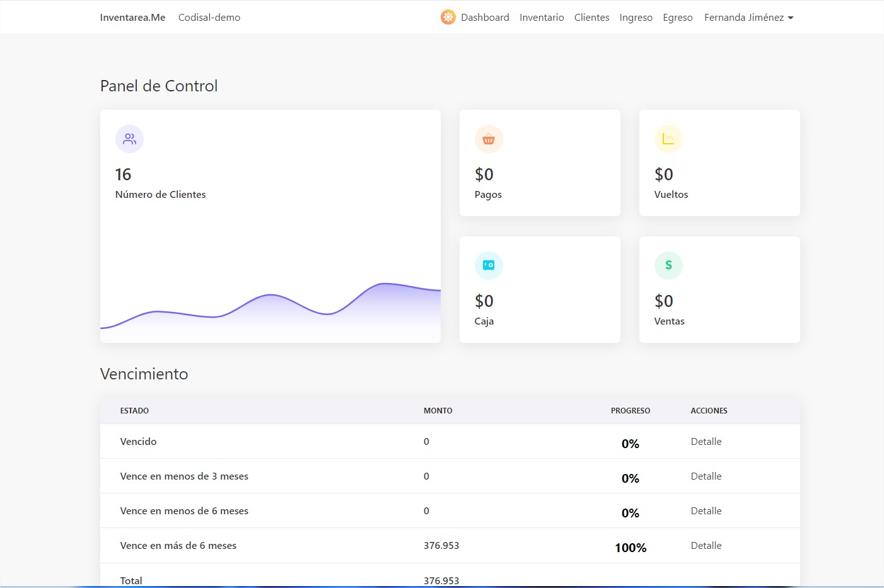This screenshot has width=884, height=588.
Task: Select the Ingreso nav option
Action: [636, 17]
